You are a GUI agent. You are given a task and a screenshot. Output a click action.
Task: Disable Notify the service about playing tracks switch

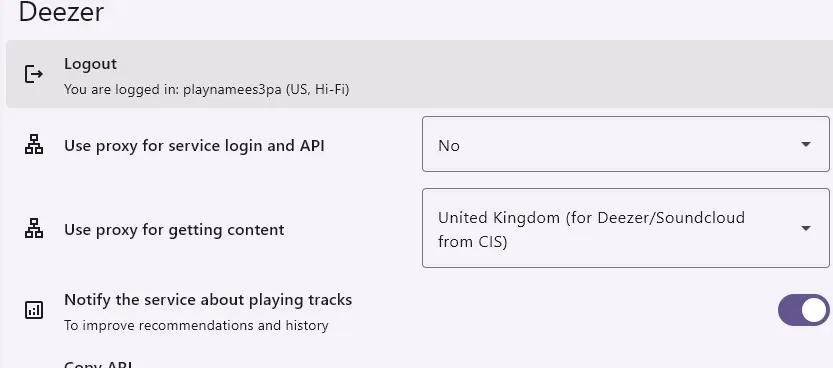tap(803, 310)
